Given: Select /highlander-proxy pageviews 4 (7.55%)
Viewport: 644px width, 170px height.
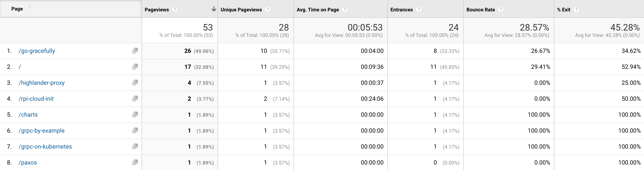Looking at the screenshot, I should (x=201, y=83).
